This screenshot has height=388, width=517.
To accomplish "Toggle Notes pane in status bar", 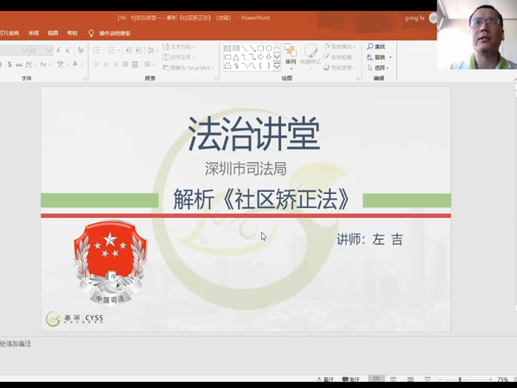I will [x=325, y=379].
